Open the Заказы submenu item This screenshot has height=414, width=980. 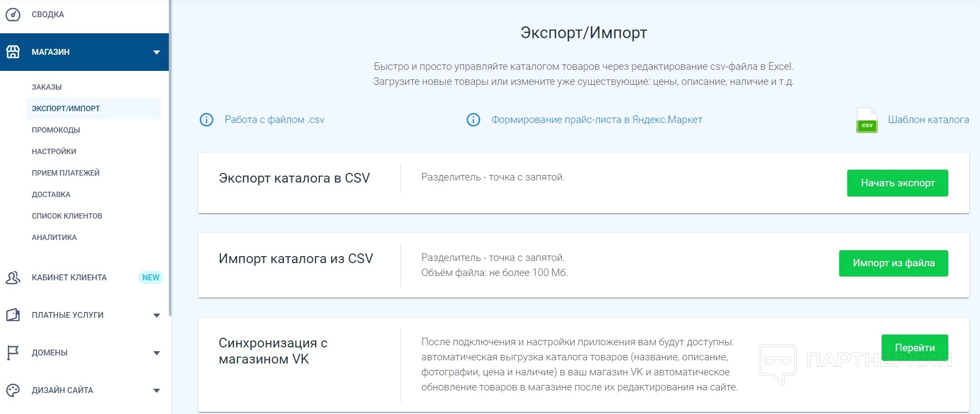click(47, 87)
